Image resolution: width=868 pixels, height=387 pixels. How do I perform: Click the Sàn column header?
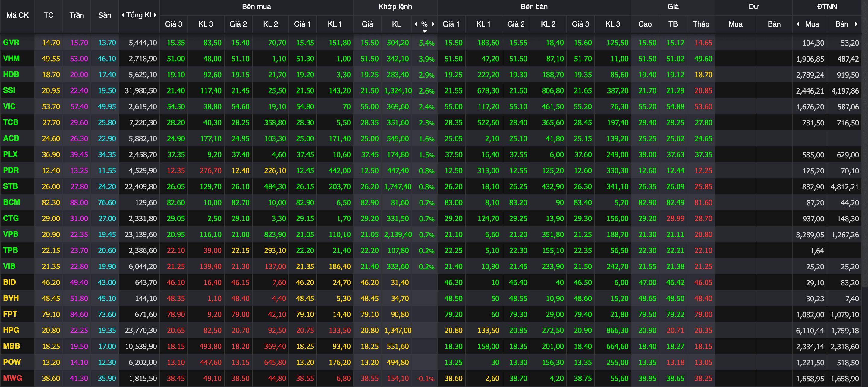click(x=105, y=15)
